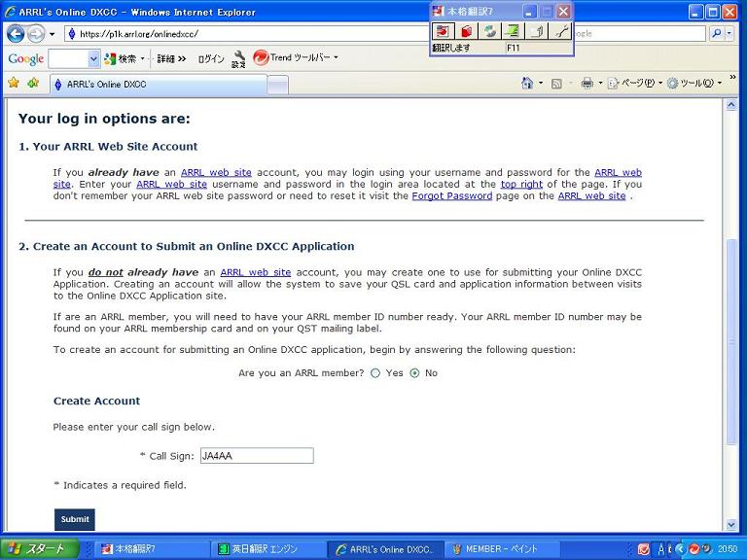Open the Print dropdown arrow
The image size is (747, 560).
point(600,84)
